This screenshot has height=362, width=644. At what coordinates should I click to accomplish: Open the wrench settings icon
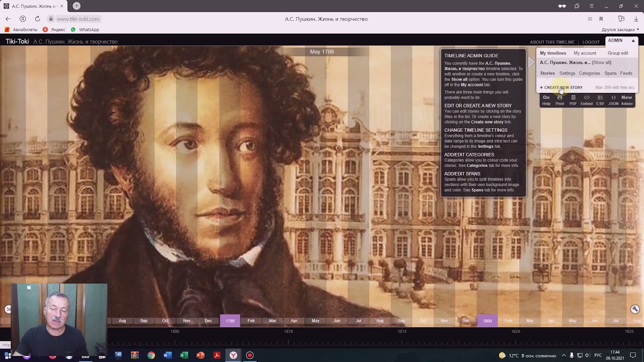pos(635,309)
